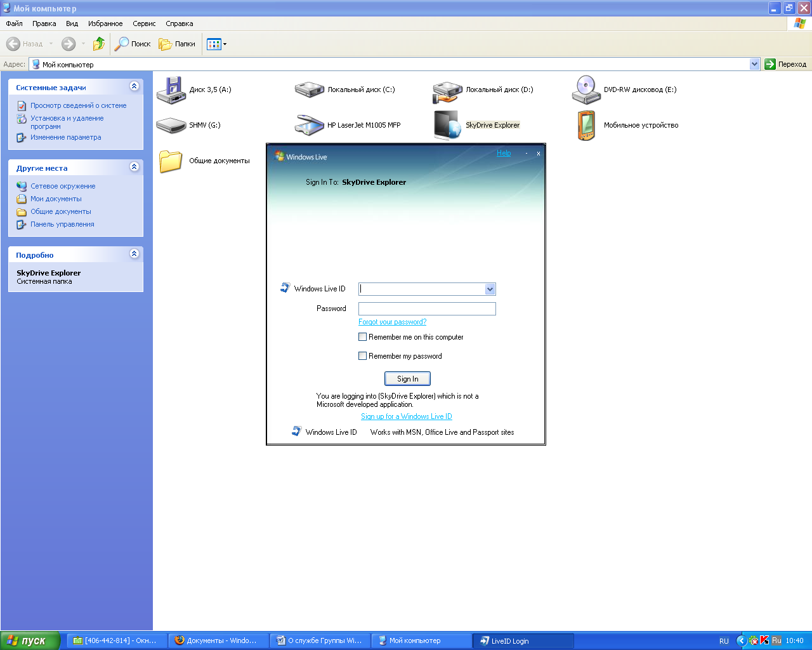The width and height of the screenshot is (812, 650).
Task: Open the Справка menu
Action: [x=180, y=23]
